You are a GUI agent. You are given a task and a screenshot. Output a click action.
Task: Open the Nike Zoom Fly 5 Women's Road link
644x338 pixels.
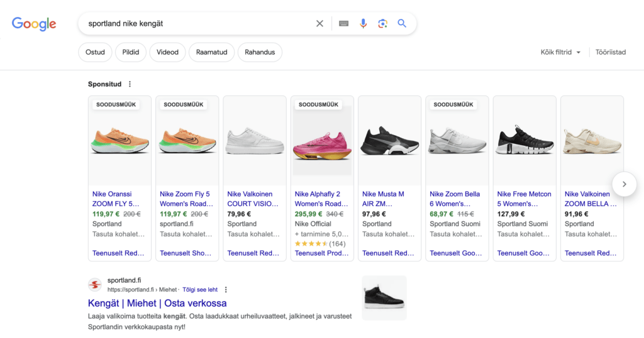[x=186, y=199]
